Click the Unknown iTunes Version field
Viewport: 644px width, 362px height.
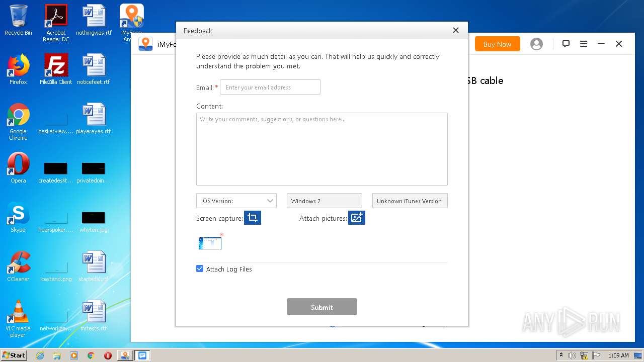click(x=410, y=201)
